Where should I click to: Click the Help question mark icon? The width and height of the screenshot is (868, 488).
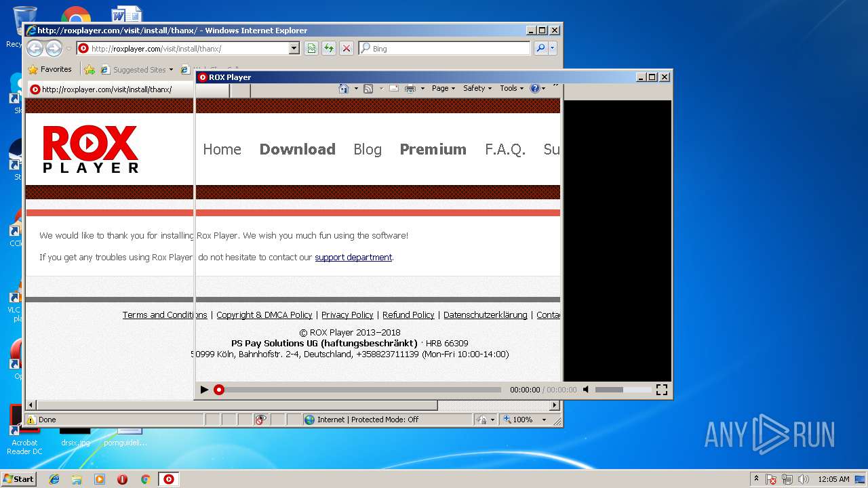[x=534, y=88]
